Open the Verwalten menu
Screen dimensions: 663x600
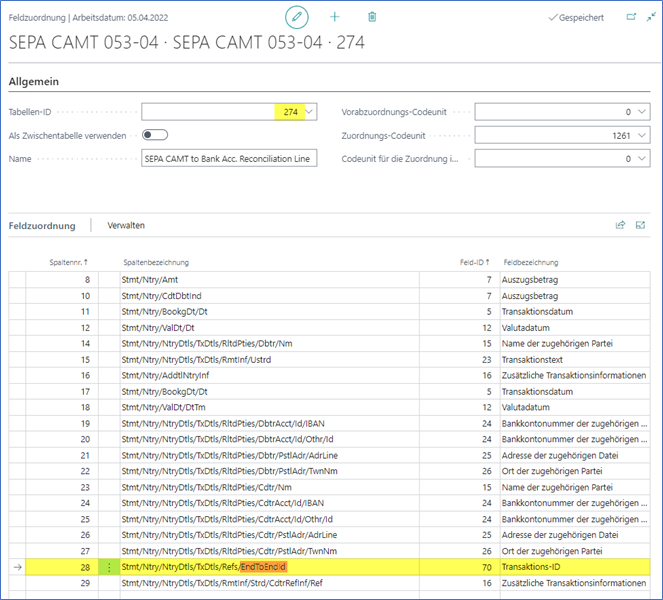pos(126,225)
